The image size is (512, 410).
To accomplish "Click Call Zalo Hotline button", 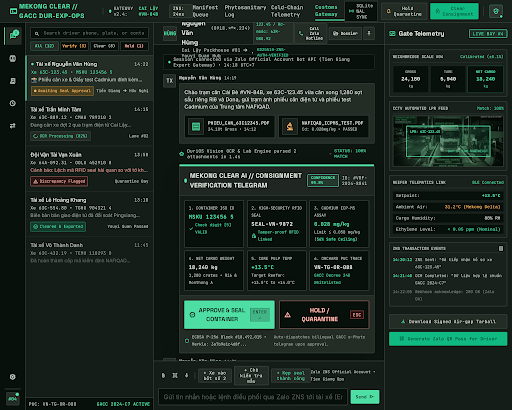I will click(310, 33).
